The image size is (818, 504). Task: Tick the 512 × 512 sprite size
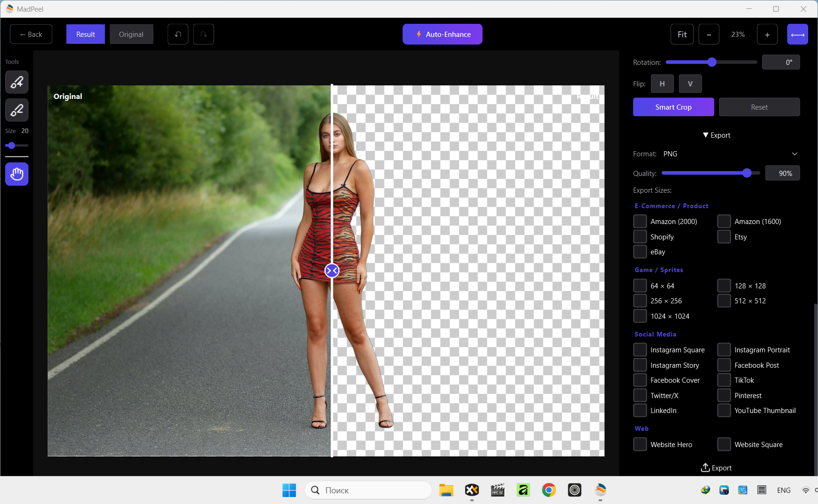coord(724,301)
